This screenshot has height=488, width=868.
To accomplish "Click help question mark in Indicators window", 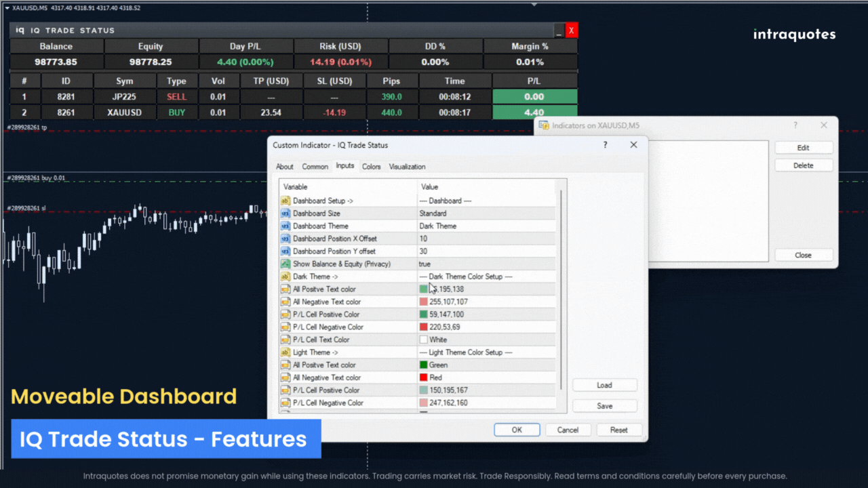I will coord(795,125).
